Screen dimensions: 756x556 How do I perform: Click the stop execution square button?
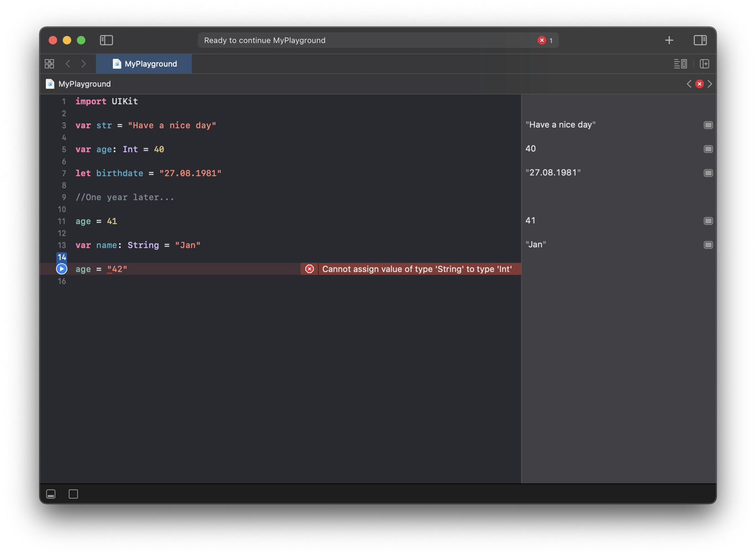point(73,494)
